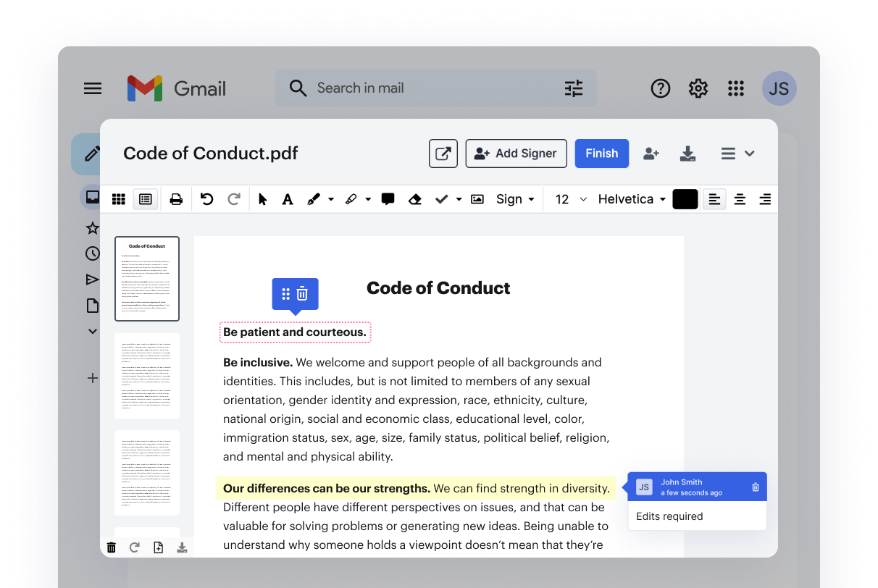
Task: Select the Text tool in toolbar
Action: (x=288, y=199)
